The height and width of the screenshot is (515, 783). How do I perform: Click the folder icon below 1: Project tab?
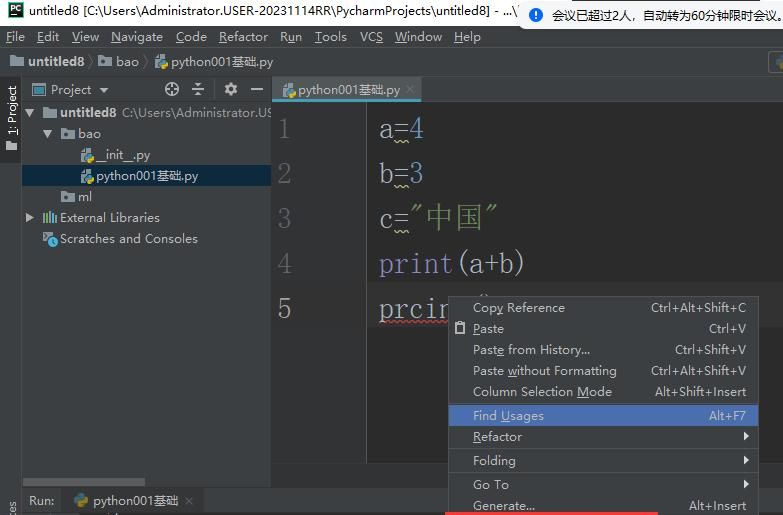pos(11,146)
